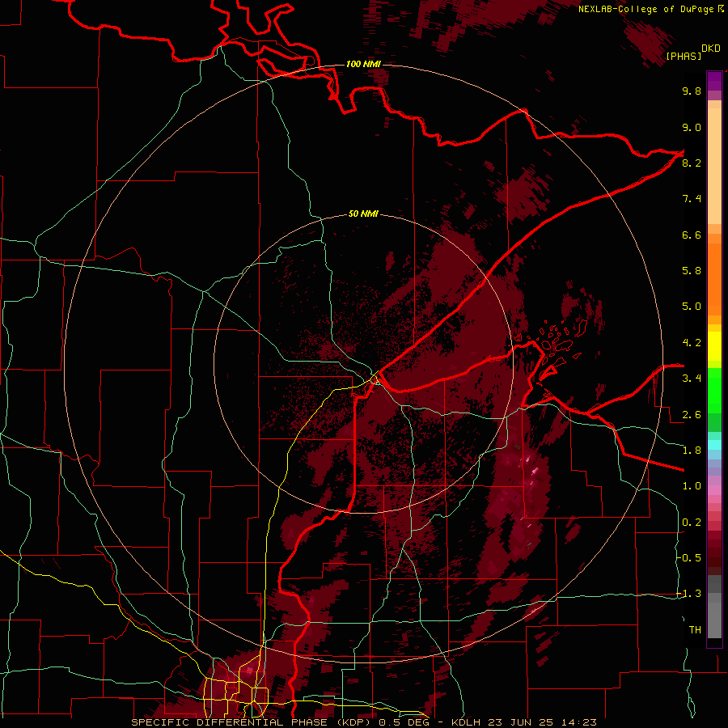Click the 2.6 scale value

[692, 415]
